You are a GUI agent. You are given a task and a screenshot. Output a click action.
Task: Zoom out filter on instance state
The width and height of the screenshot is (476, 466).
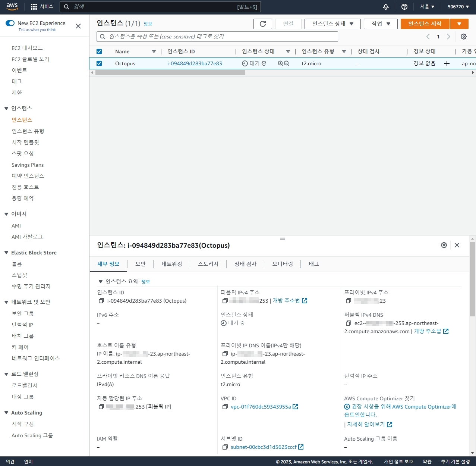click(x=286, y=63)
